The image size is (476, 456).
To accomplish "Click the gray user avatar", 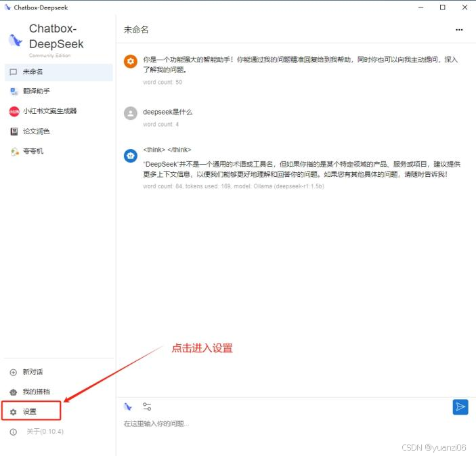I will [131, 113].
